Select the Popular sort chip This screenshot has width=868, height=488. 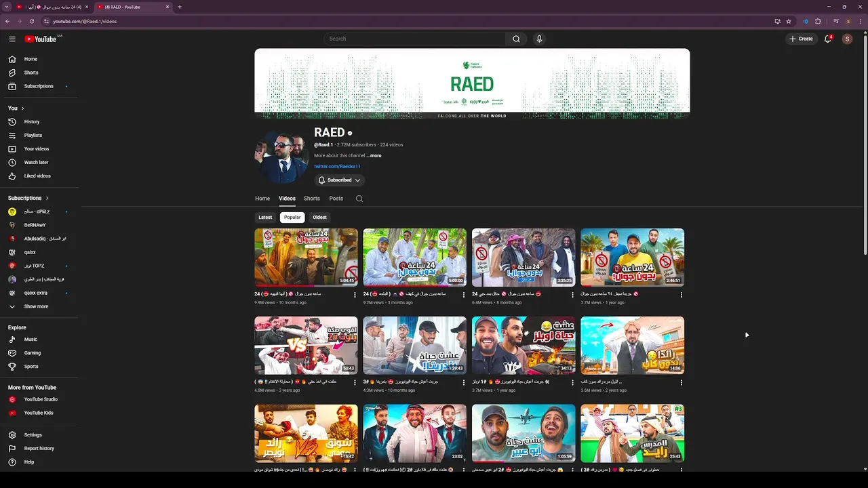(292, 218)
